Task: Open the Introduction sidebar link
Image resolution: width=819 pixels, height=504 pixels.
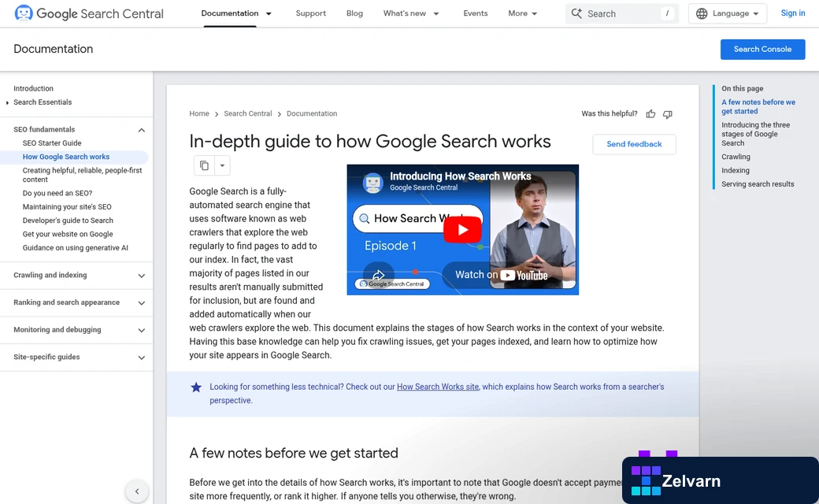Action: pos(33,88)
